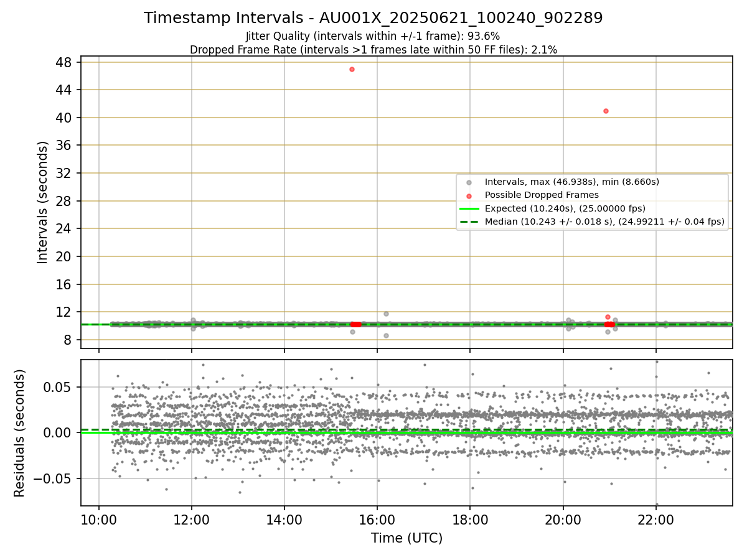Click legend entry 'Expected (10.240s), (25.00000 fps)'
Image resolution: width=747 pixels, height=560 pixels.
click(565, 208)
